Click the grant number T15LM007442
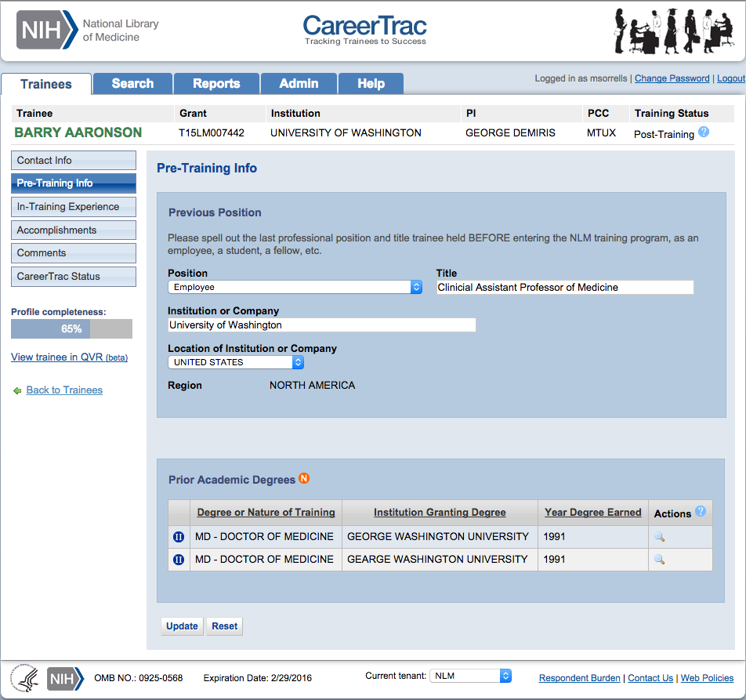 (212, 133)
